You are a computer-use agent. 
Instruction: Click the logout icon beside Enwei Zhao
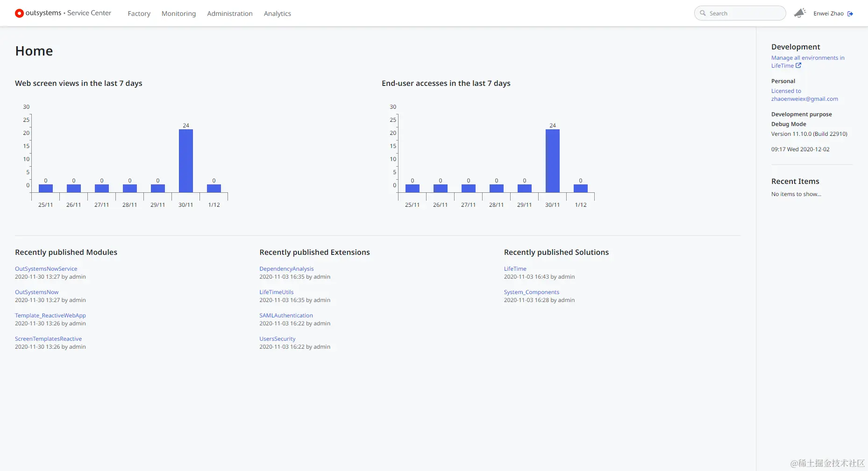(850, 14)
